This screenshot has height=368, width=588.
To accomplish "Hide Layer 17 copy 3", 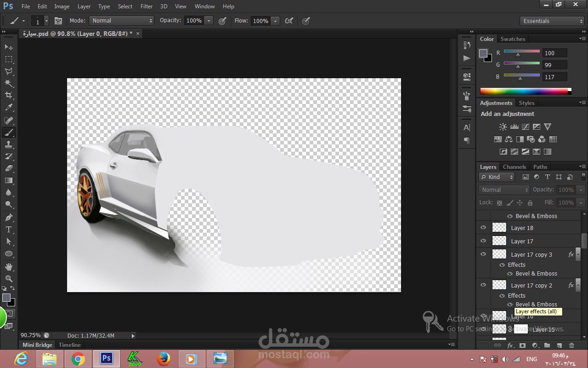I will pos(483,254).
